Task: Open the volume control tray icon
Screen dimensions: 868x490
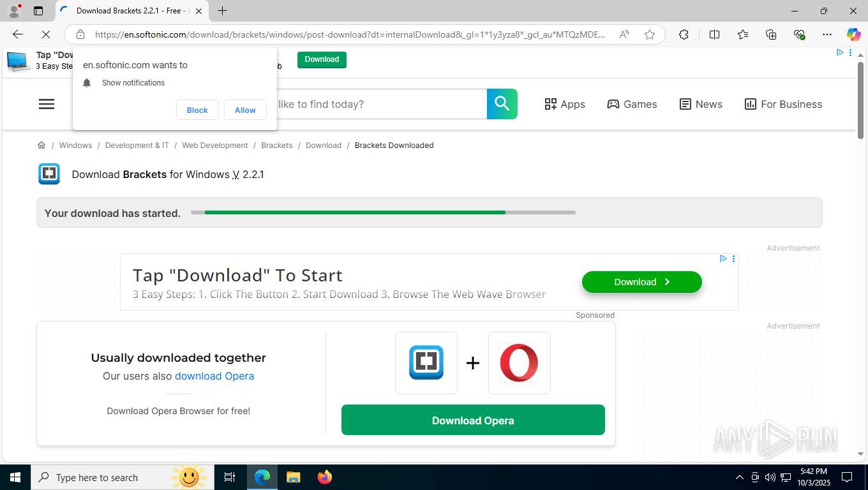Action: coord(770,477)
